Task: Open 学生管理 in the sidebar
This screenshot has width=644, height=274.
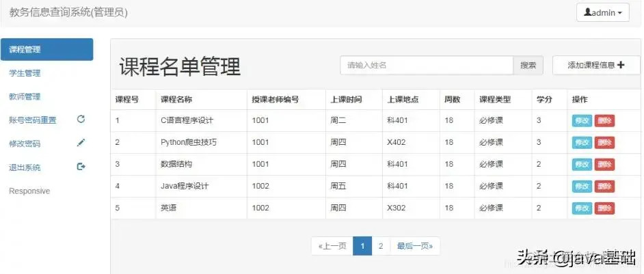Action: [x=25, y=73]
